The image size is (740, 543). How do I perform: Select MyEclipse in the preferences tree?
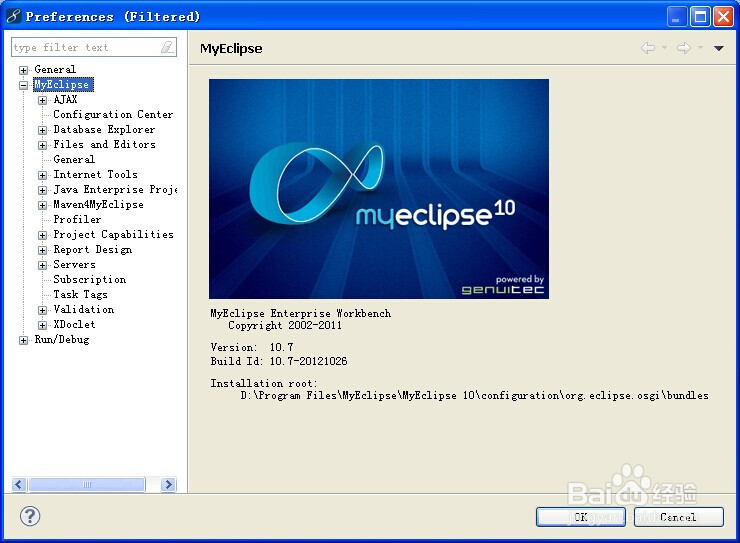(63, 84)
